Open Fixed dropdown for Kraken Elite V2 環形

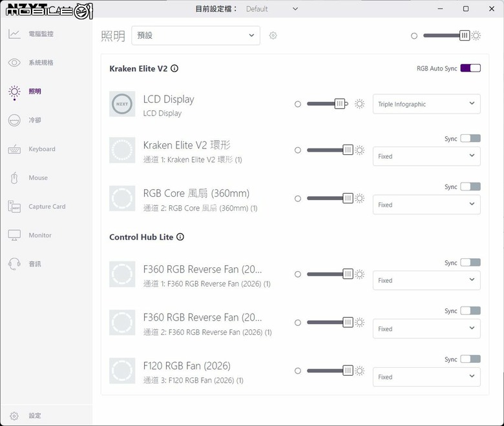(x=426, y=156)
